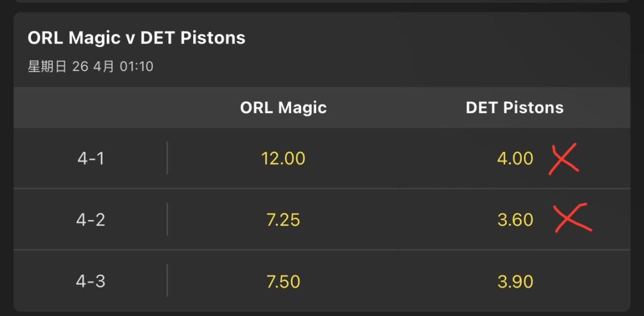Pick ORL Magic 4-3 odds of 7.50
The height and width of the screenshot is (316, 644).
click(x=283, y=281)
